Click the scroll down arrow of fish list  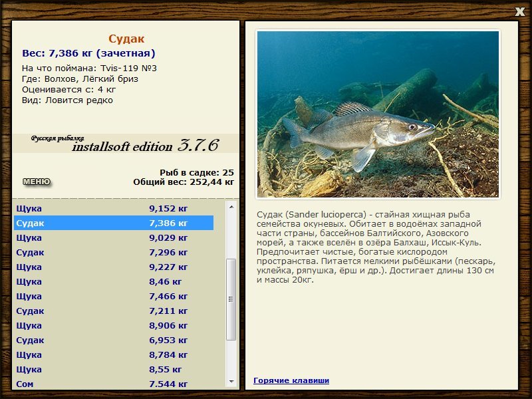point(231,381)
